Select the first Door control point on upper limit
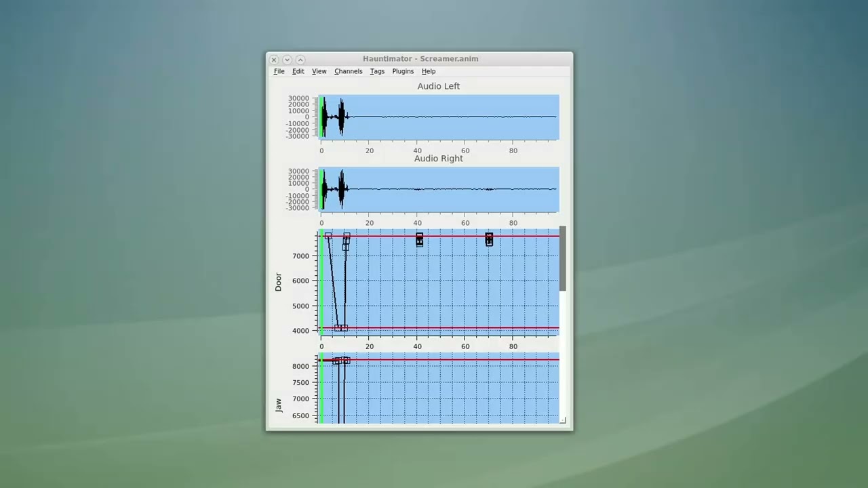868x488 pixels. 328,236
